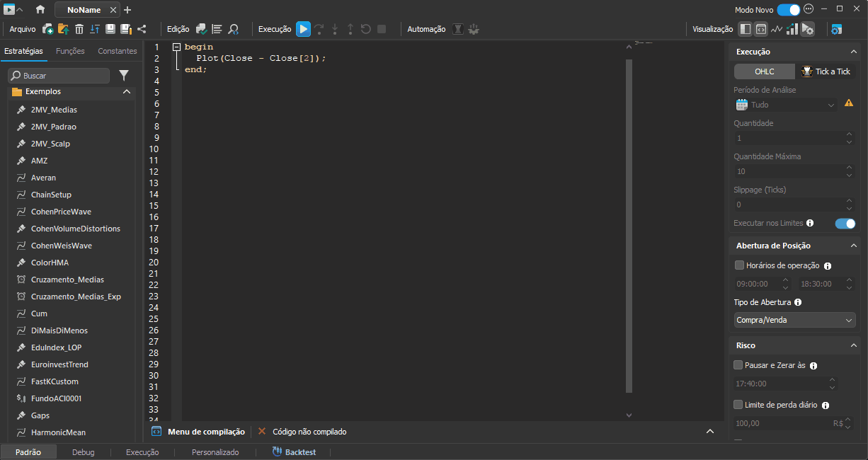Toggle the side panel layout view icon
This screenshot has width=868, height=460.
tap(745, 29)
